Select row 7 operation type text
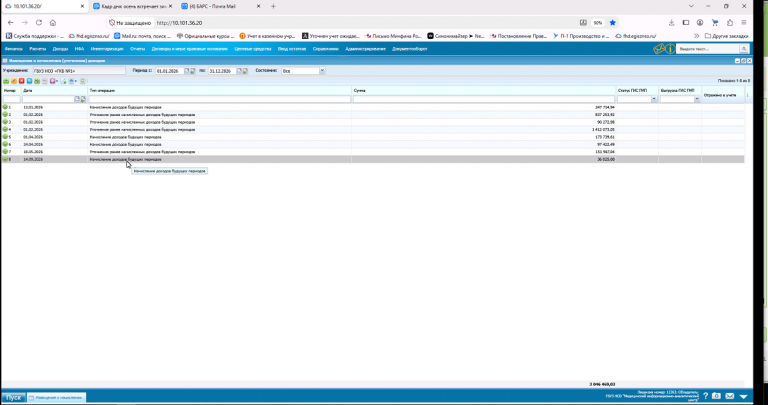768x405 pixels. [x=143, y=152]
